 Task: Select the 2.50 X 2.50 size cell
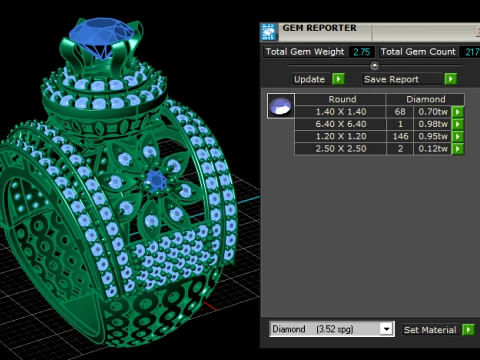340,149
